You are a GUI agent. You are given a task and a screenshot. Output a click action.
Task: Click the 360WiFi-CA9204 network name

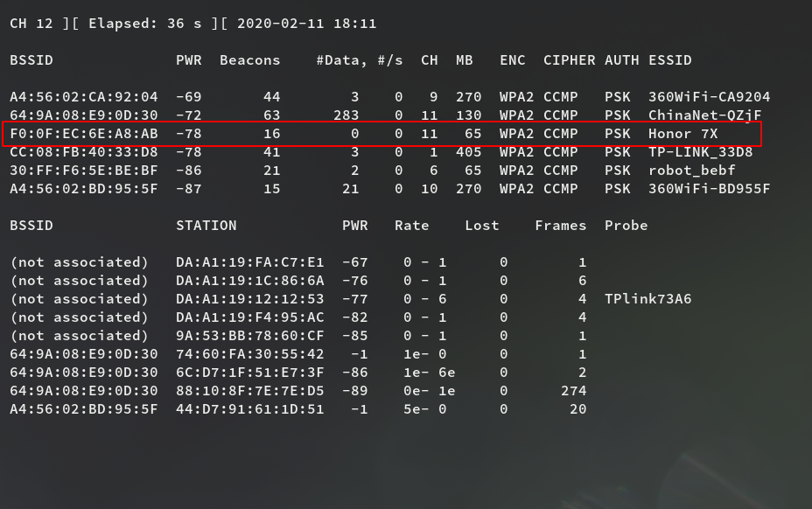pos(709,97)
